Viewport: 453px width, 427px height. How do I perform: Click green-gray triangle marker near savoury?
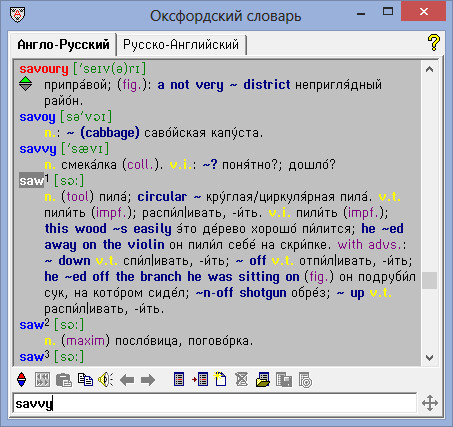pyautogui.click(x=25, y=84)
